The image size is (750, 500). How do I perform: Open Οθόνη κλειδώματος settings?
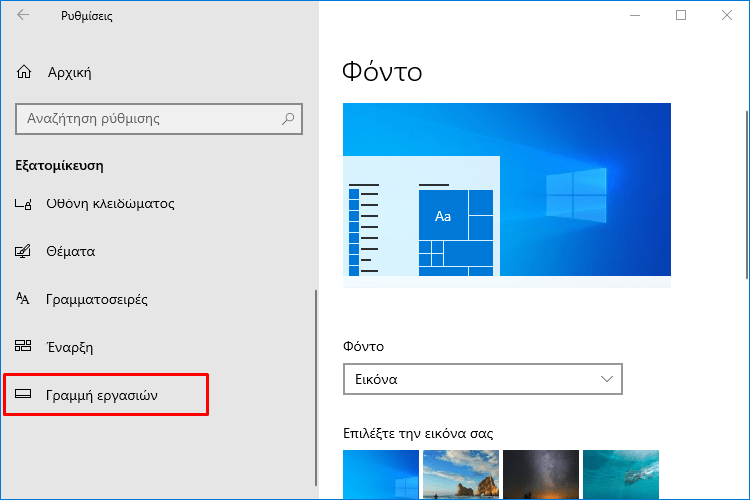110,204
